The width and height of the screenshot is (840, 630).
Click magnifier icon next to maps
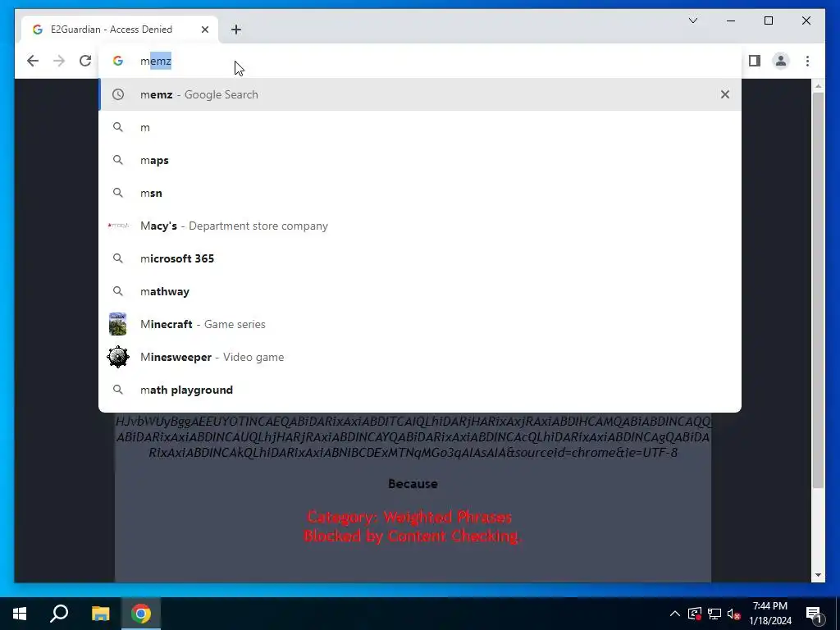(x=118, y=160)
